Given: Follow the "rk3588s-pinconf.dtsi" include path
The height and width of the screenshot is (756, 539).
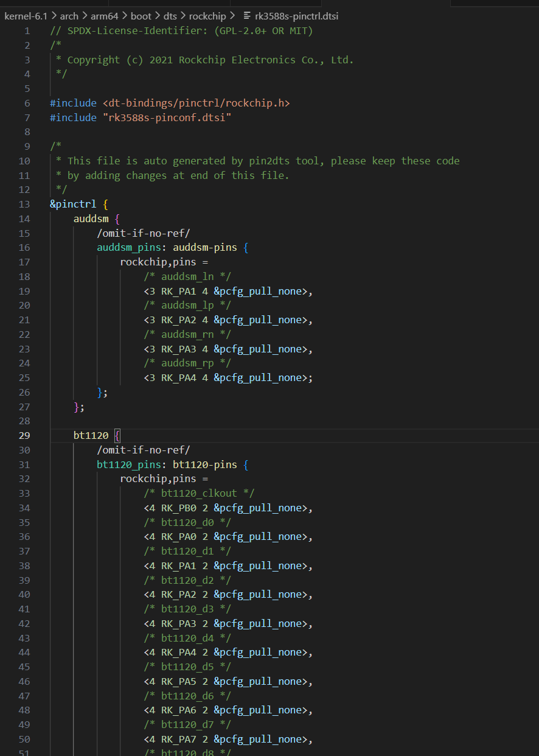Looking at the screenshot, I should point(167,117).
